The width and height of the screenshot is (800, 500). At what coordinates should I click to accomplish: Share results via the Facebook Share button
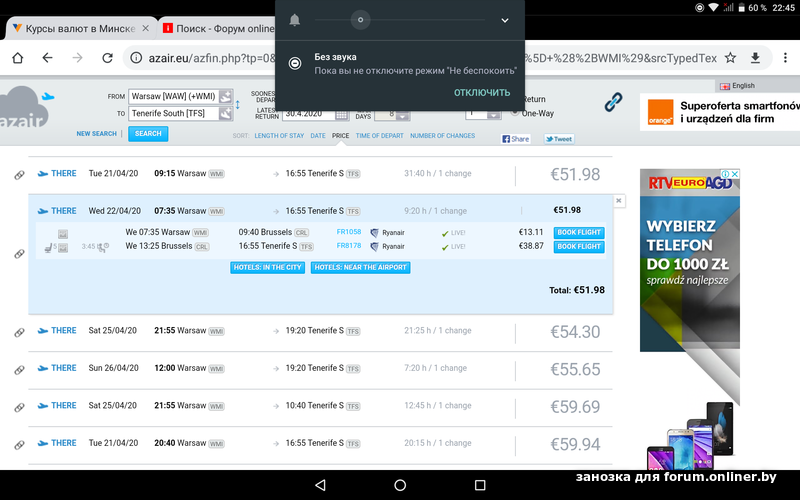coord(515,139)
